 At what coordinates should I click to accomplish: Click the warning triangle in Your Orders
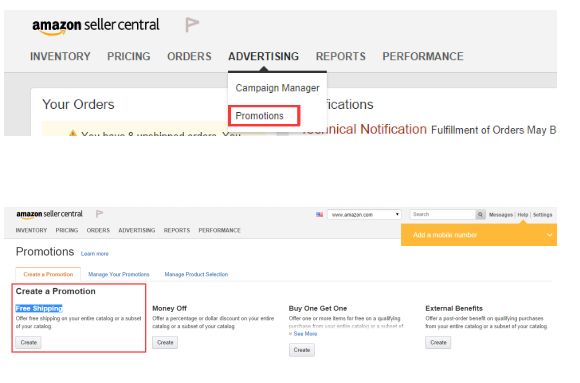click(72, 134)
